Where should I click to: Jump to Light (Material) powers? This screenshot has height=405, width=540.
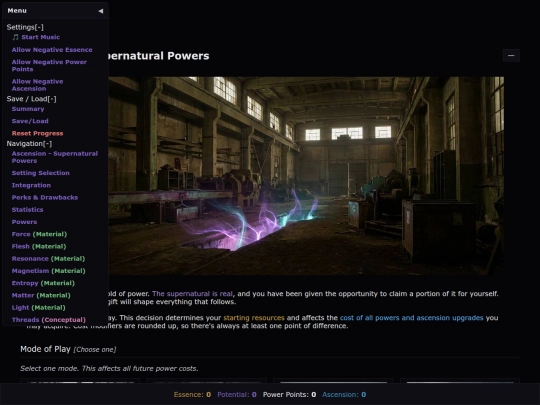click(39, 308)
